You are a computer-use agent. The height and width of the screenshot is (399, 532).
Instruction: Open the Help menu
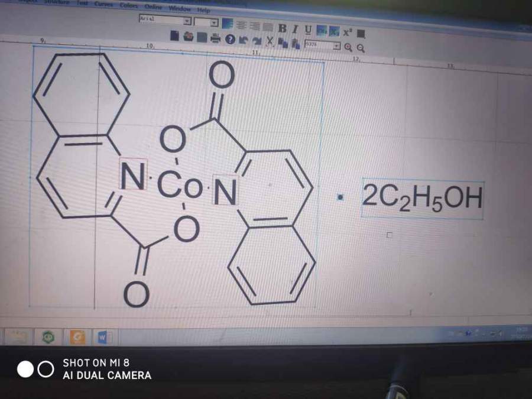[203, 10]
